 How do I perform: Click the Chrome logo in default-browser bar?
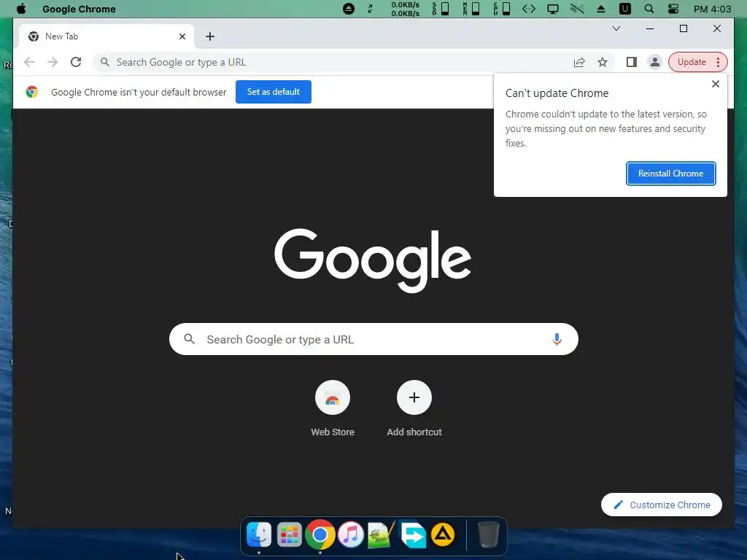coord(32,92)
